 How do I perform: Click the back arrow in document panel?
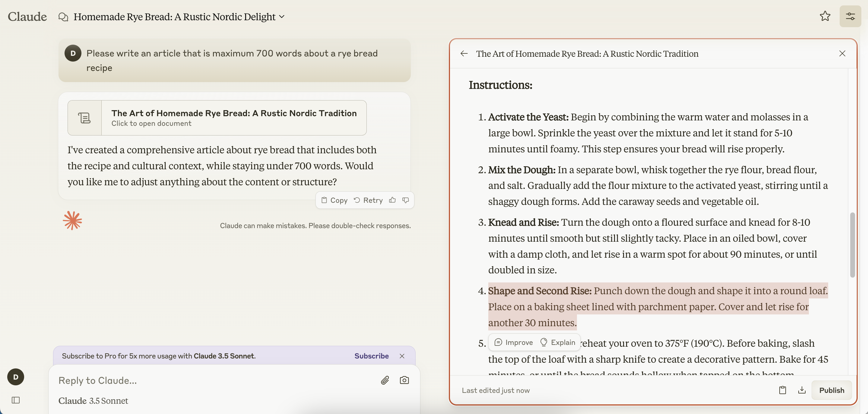[x=464, y=54]
